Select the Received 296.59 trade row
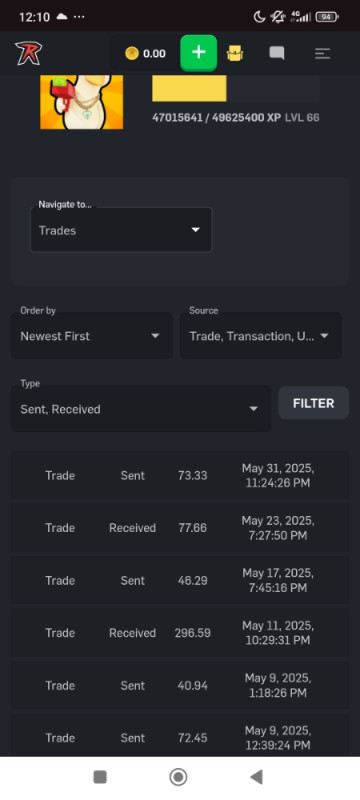This screenshot has height=800, width=360. pos(180,633)
